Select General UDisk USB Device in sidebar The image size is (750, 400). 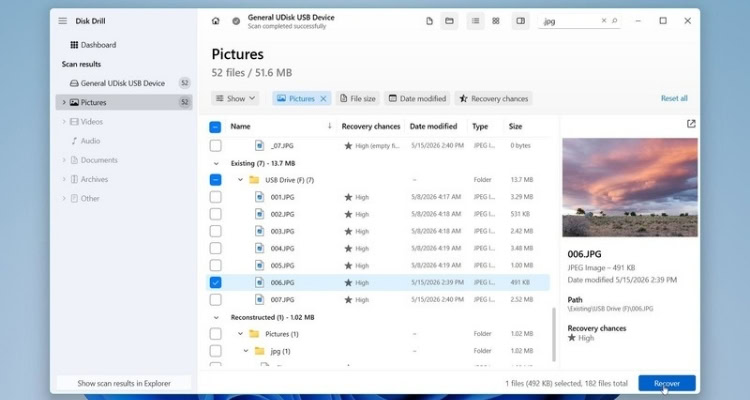124,83
